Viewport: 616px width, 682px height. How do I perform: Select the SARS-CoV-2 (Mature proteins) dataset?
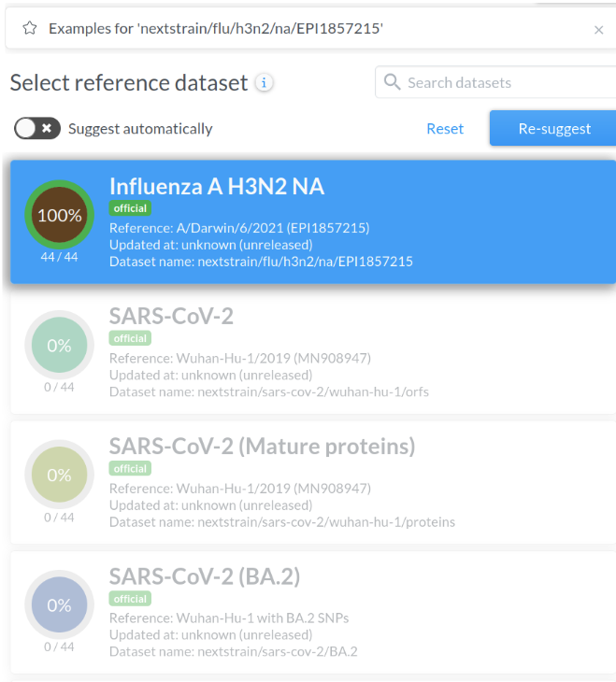(262, 447)
